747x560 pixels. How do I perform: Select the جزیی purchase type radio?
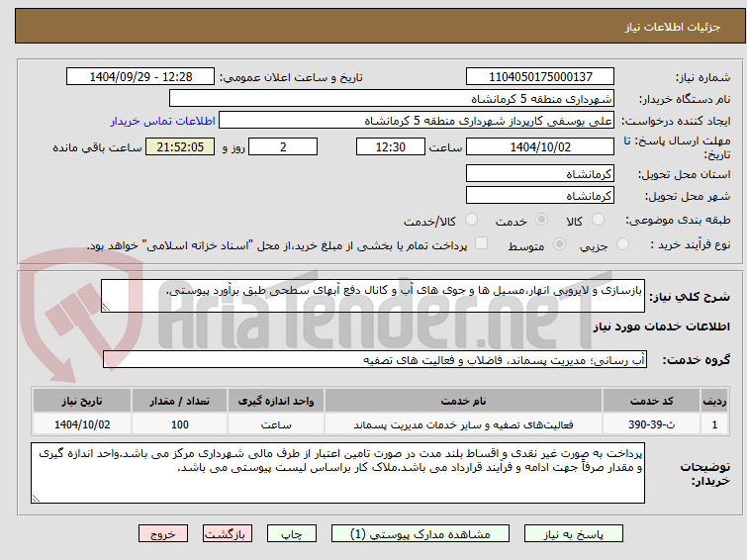click(622, 244)
